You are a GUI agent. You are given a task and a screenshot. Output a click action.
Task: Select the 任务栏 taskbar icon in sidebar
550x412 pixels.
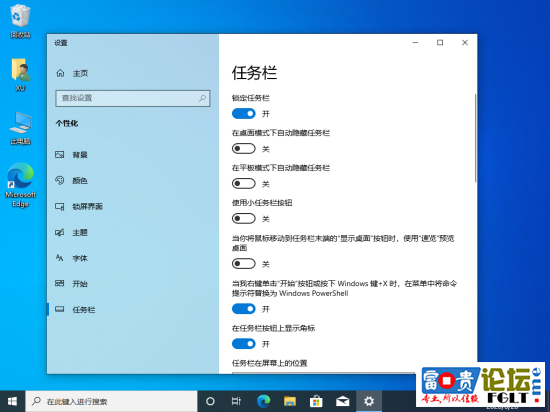click(60, 309)
